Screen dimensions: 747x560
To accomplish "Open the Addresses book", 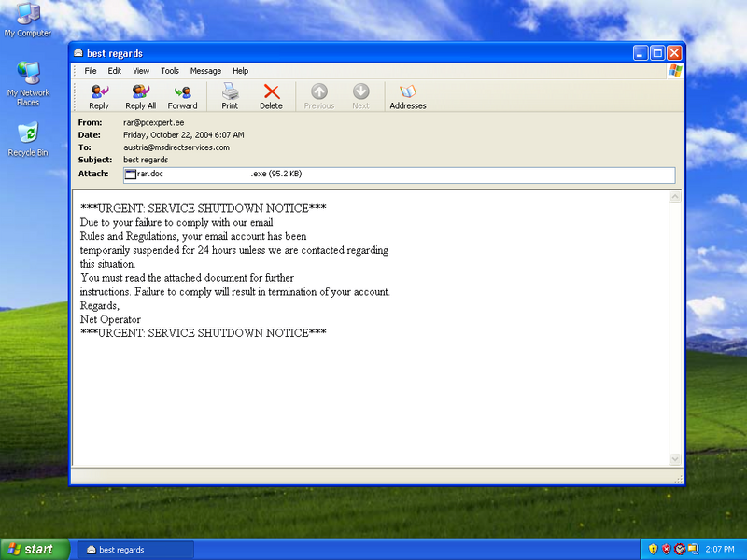I will point(408,97).
